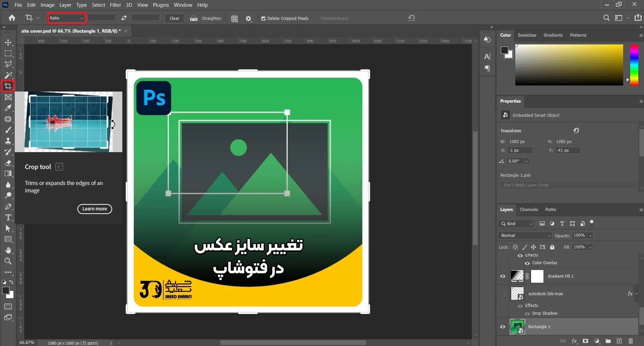Screen dimensions: 644x346
Task: Select the Move tool
Action: (x=8, y=43)
